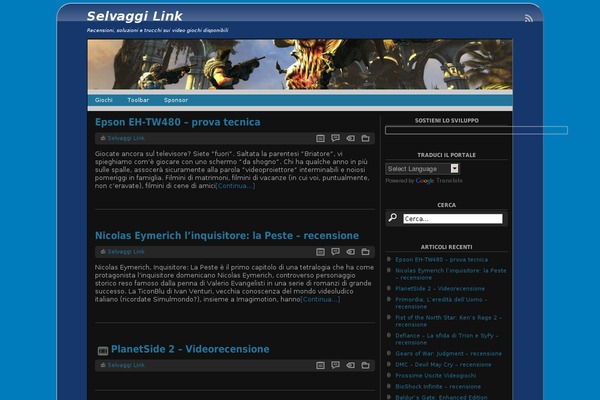Open comments icon in Nicolas Eymerich post
This screenshot has width=600, height=400.
[x=335, y=251]
